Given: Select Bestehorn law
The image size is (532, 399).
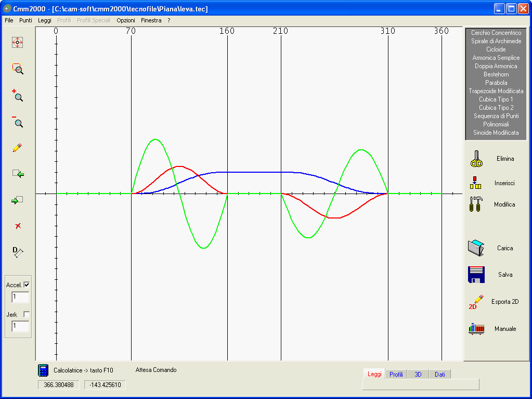Looking at the screenshot, I should [496, 74].
